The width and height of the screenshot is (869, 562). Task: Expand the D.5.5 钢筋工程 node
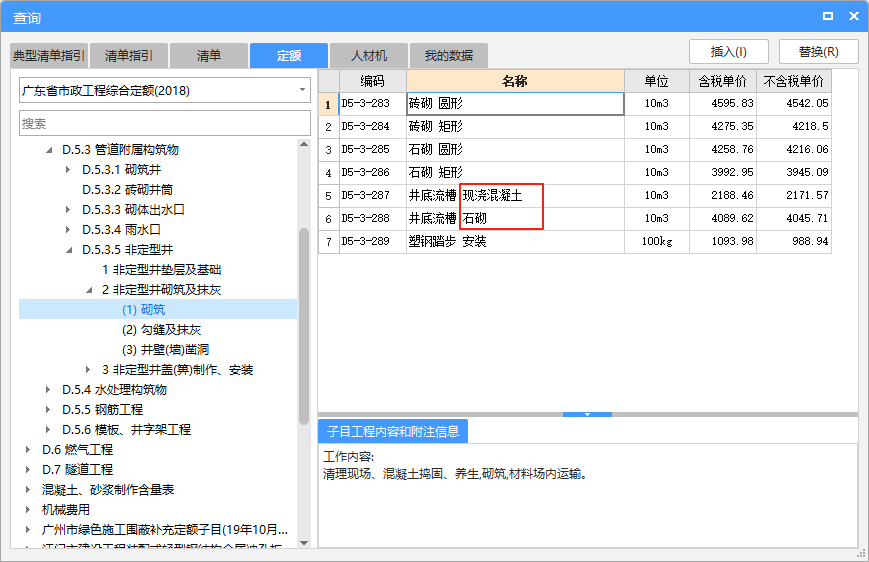click(x=48, y=410)
